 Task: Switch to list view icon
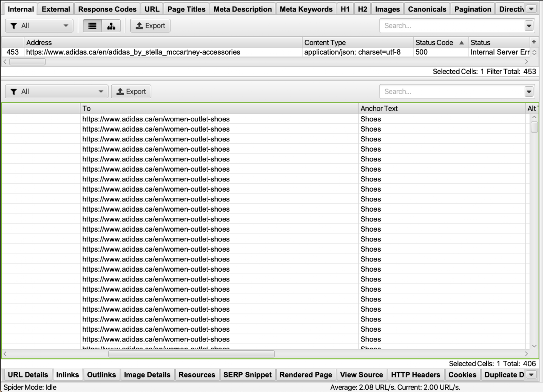92,26
